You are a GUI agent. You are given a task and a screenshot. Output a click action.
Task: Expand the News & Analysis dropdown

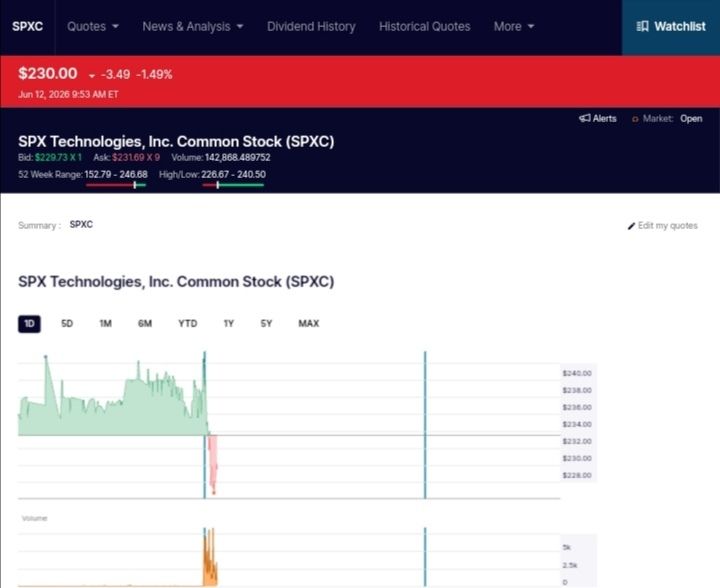[193, 27]
